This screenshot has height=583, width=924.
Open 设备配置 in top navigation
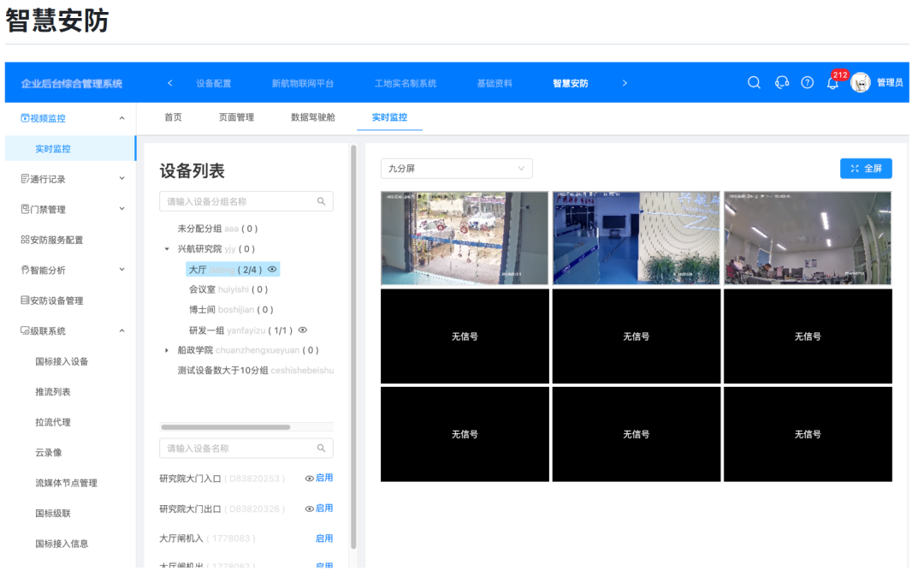point(213,84)
